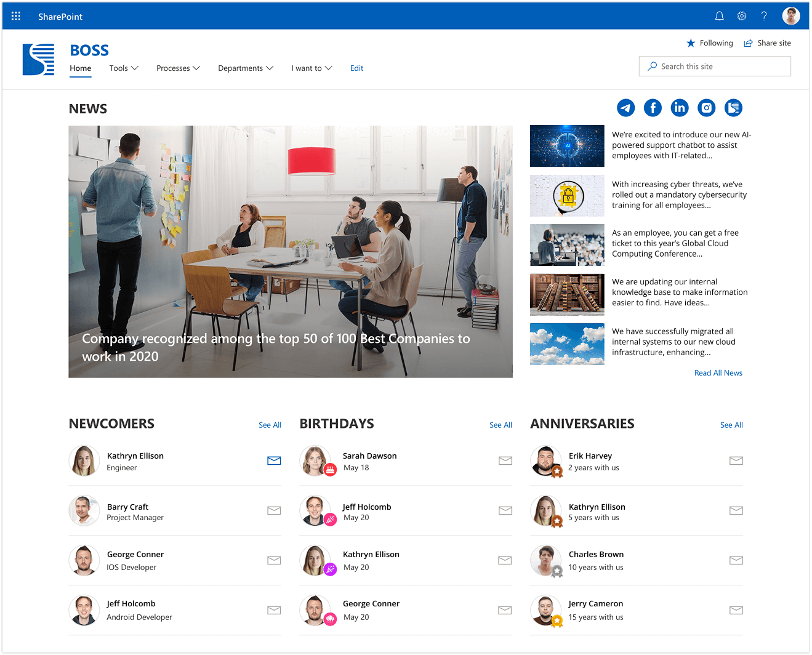
Task: Click the help question mark icon
Action: point(764,16)
